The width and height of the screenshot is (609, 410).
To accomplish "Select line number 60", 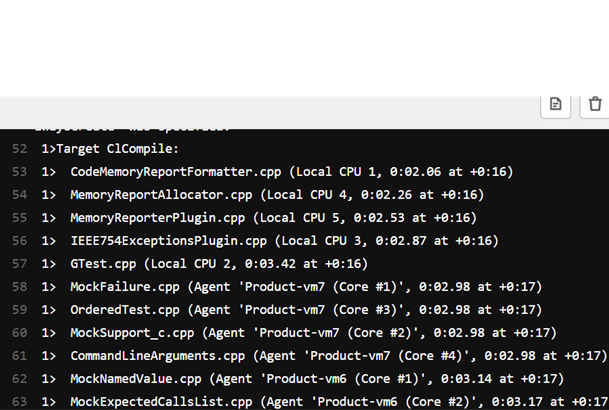I will coord(20,333).
